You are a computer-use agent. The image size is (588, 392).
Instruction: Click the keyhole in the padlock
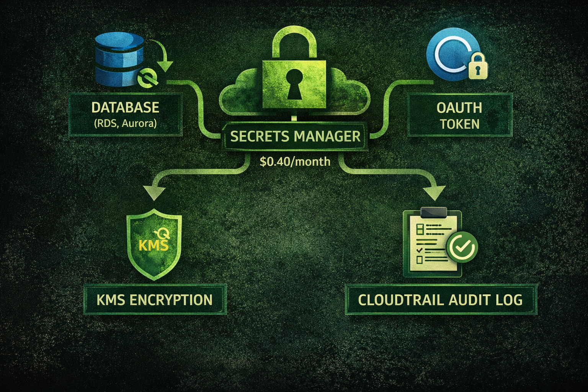point(294,85)
